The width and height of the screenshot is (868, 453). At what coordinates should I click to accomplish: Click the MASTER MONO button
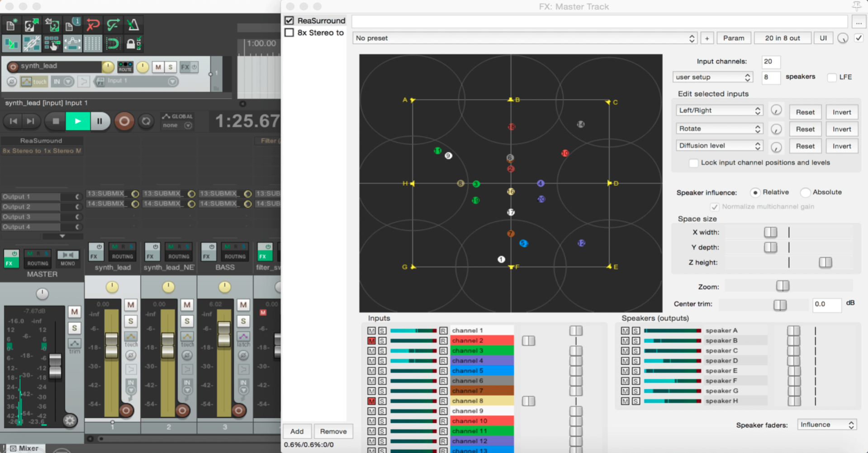pyautogui.click(x=68, y=259)
